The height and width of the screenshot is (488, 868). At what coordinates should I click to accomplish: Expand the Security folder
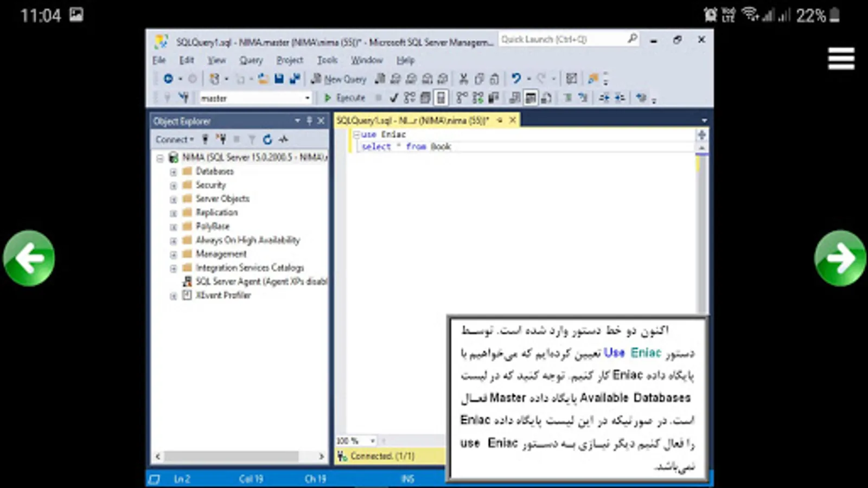click(174, 185)
